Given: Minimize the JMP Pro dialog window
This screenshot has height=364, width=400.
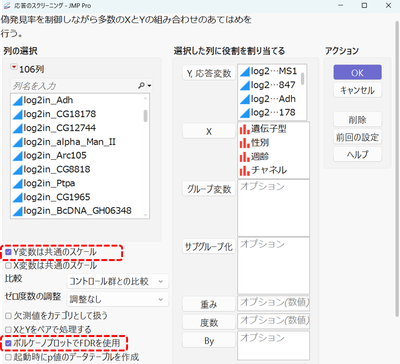Looking at the screenshot, I should (x=340, y=6).
